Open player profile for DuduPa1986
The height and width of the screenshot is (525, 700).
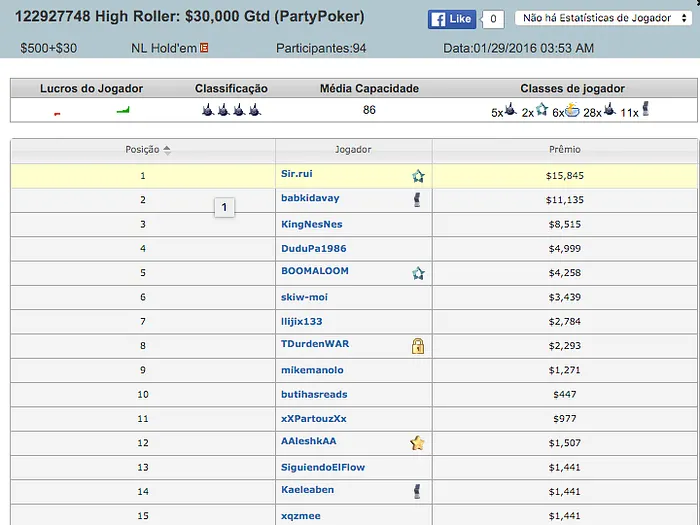tap(313, 248)
